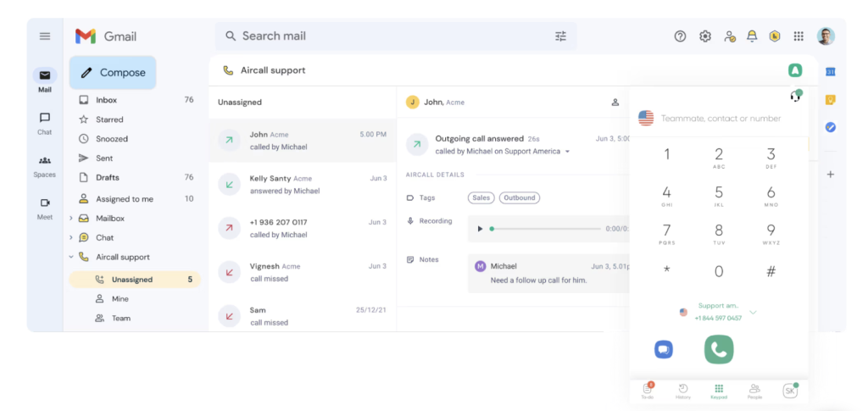The height and width of the screenshot is (411, 868).
Task: Open Gmail settings gear
Action: (704, 36)
